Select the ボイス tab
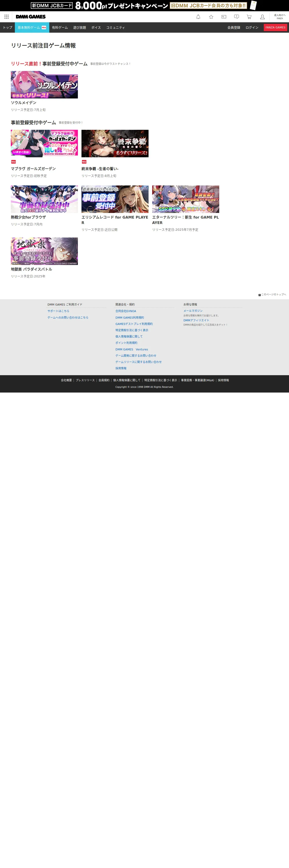Viewport: 289px width, 868px height. pyautogui.click(x=96, y=28)
